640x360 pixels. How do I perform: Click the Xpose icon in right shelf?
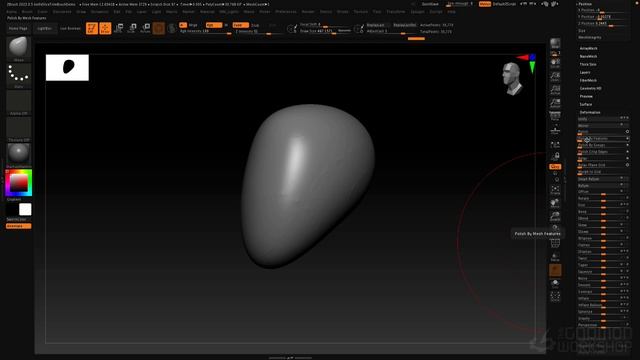(x=555, y=297)
